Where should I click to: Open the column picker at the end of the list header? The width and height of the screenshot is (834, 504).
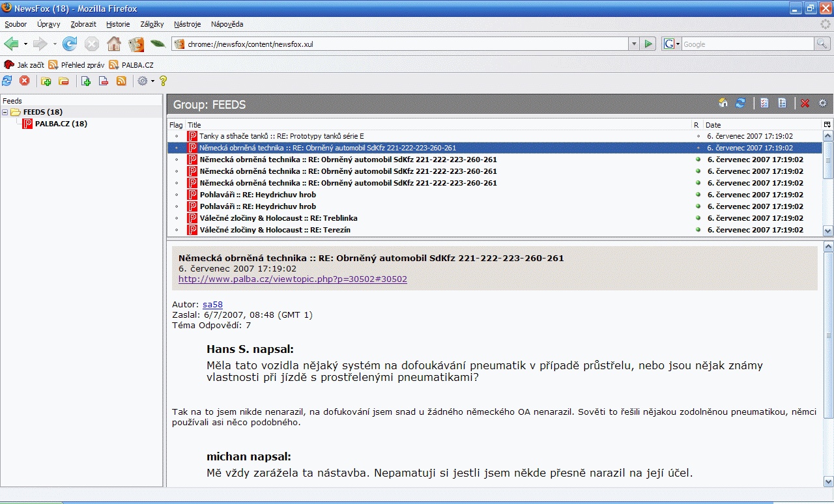point(827,124)
